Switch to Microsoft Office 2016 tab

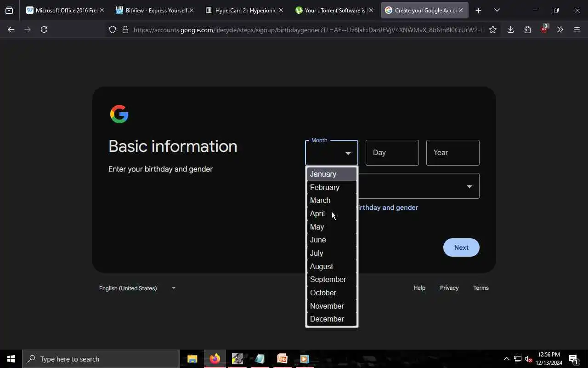click(62, 10)
